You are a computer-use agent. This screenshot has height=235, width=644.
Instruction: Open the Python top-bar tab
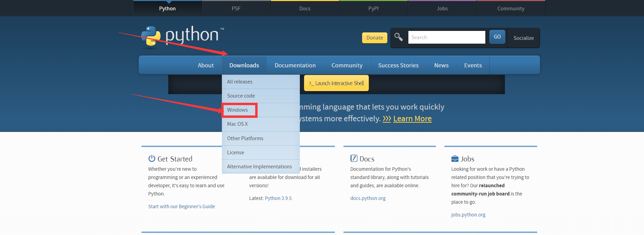coord(168,8)
